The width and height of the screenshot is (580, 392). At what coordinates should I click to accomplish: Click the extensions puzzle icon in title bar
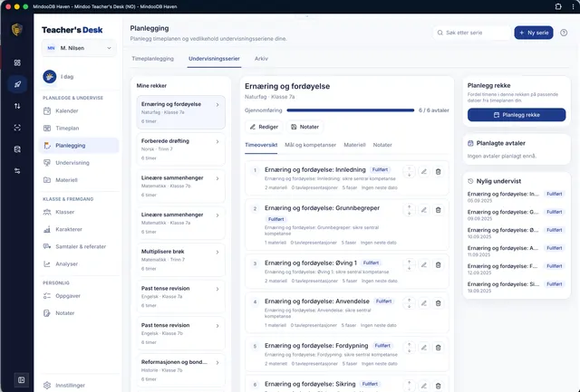558,6
